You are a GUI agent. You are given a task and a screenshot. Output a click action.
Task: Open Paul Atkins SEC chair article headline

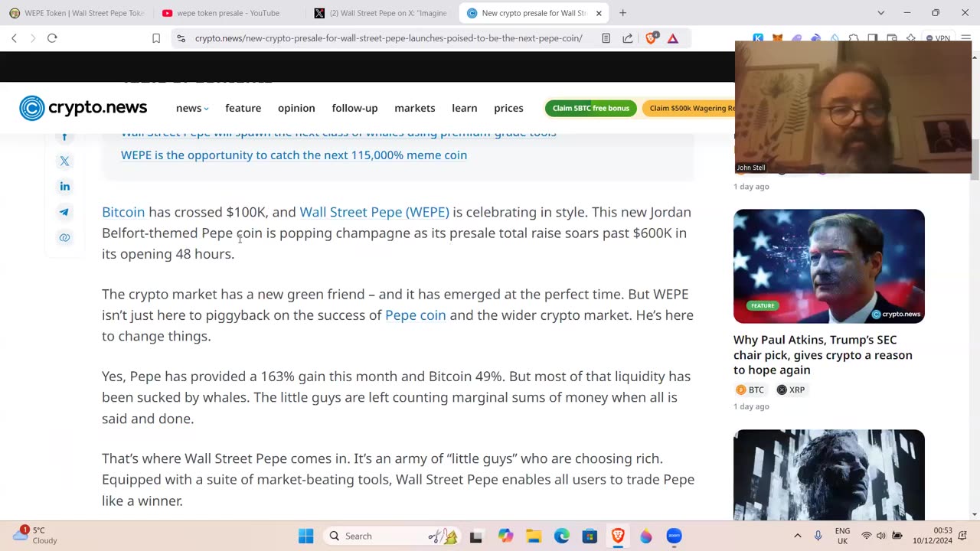click(x=823, y=355)
